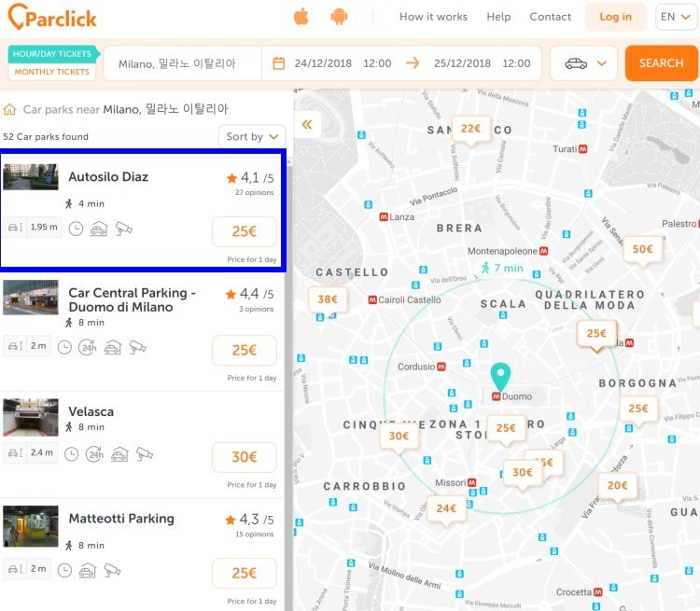
Task: Open the Sort by dropdown
Action: (x=252, y=136)
